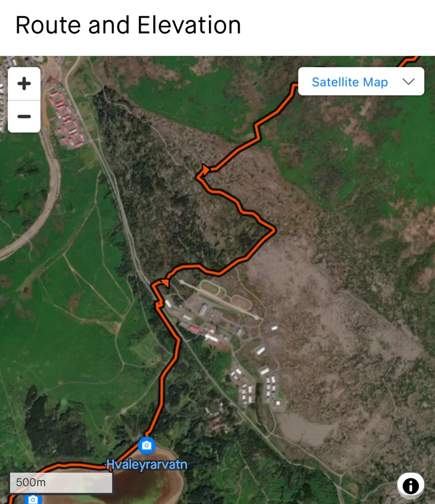Expand the map type chevron arrow
The width and height of the screenshot is (435, 504).
tap(408, 81)
